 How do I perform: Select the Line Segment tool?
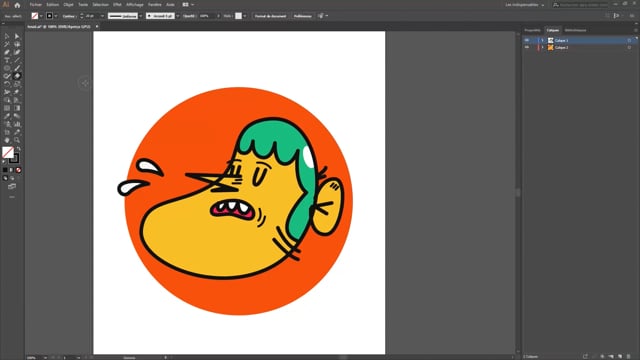pyautogui.click(x=17, y=60)
